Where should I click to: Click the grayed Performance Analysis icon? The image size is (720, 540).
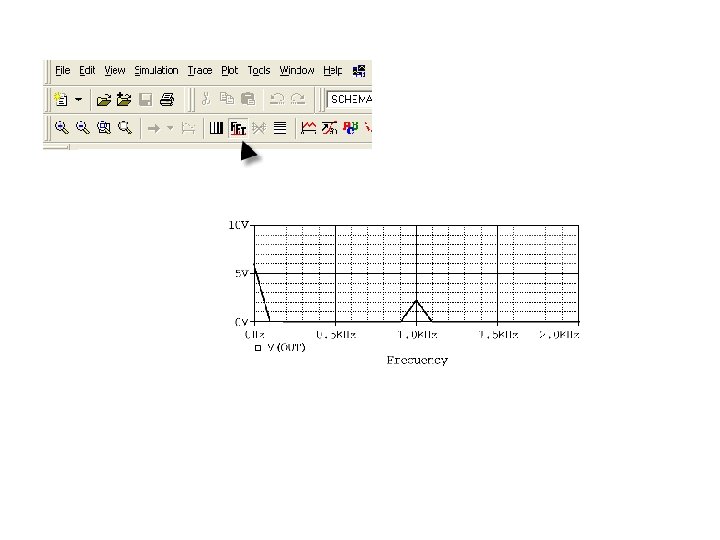pyautogui.click(x=259, y=128)
